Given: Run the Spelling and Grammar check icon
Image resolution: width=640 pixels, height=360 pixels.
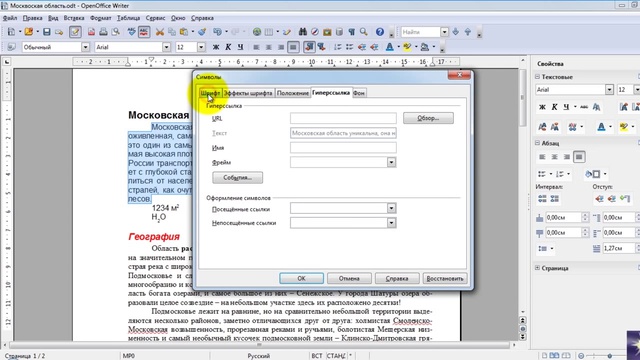Looking at the screenshot, I should pos(131,32).
